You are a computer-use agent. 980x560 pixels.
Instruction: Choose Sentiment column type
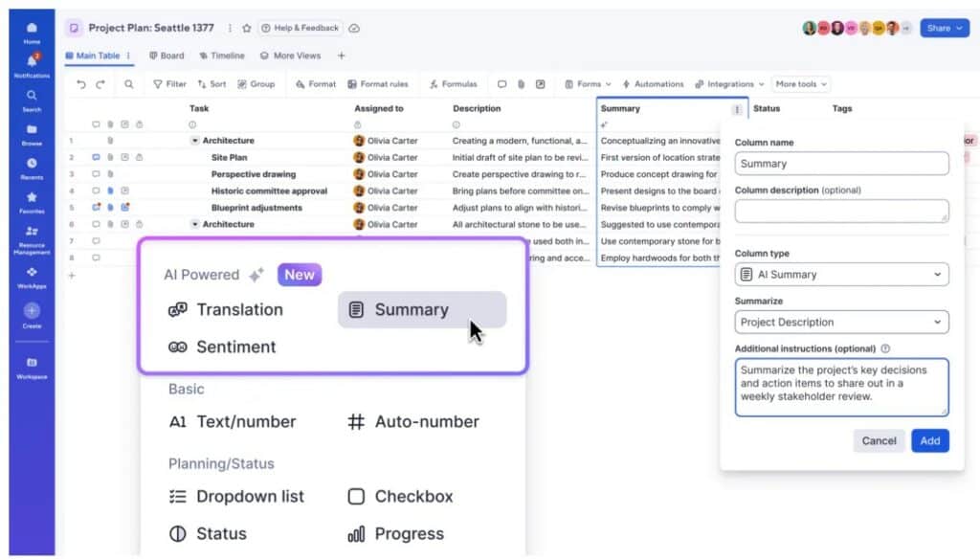click(222, 347)
